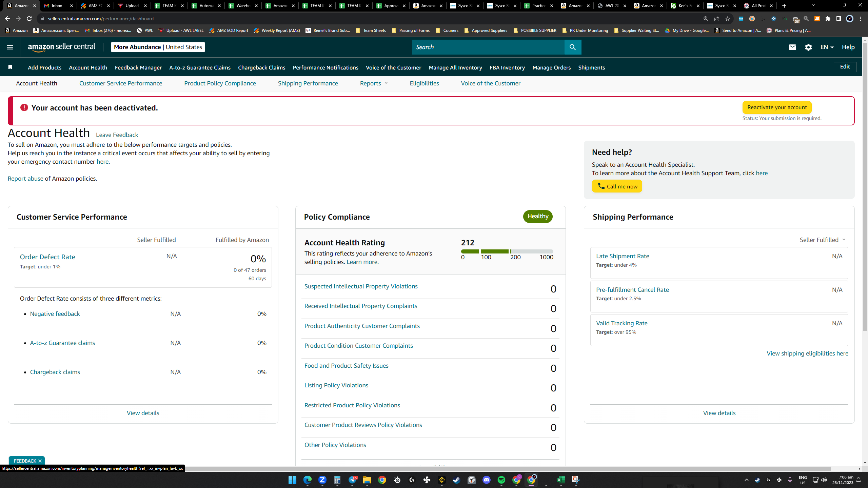Open the browser zoom magnifier icon
The image size is (868, 488).
pyautogui.click(x=706, y=19)
